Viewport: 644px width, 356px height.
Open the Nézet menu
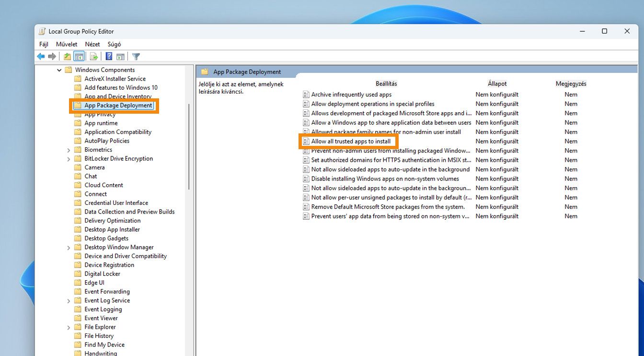[x=92, y=44]
